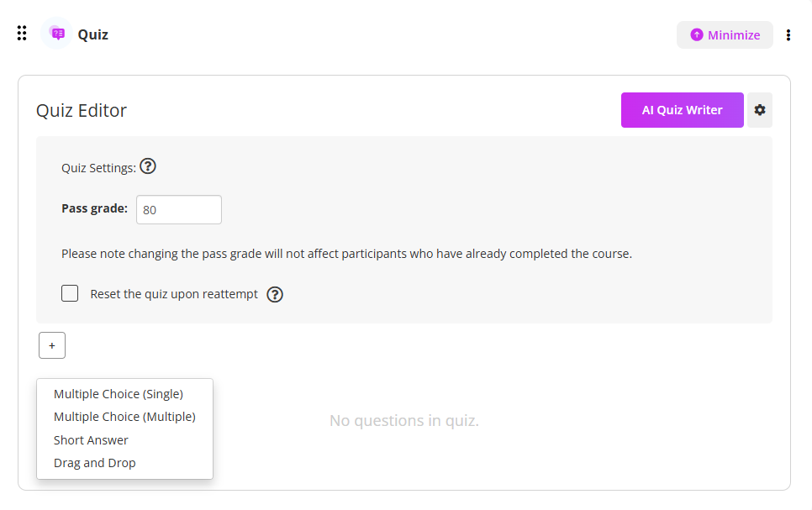Screen dimensions: 812x510
Task: Click the plus add-question button
Action: pyautogui.click(x=51, y=345)
